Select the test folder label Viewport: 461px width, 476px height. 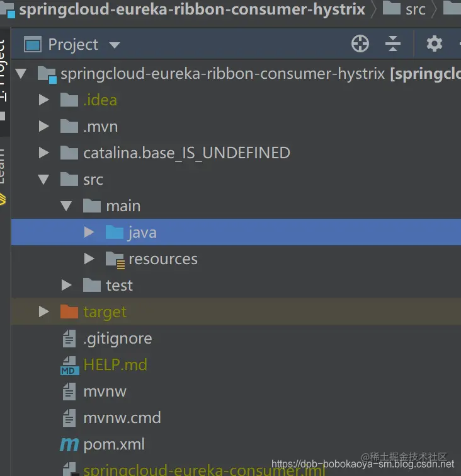point(119,286)
